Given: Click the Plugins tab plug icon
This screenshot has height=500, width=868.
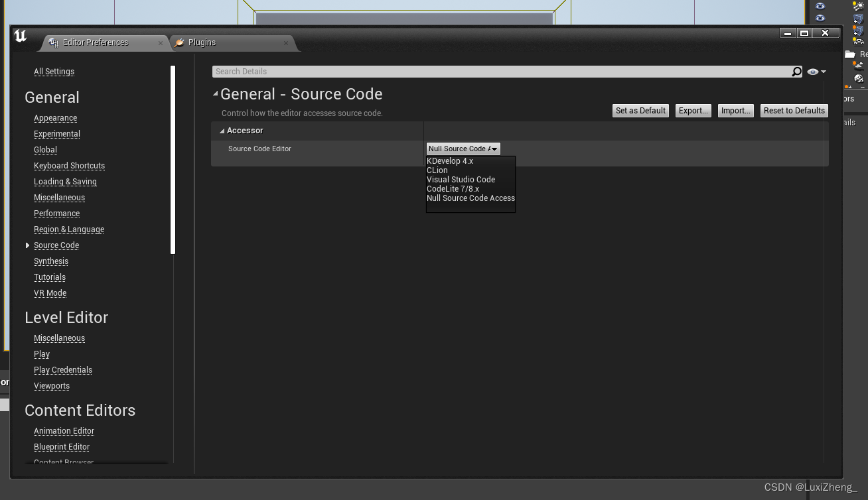Looking at the screenshot, I should click(x=180, y=42).
